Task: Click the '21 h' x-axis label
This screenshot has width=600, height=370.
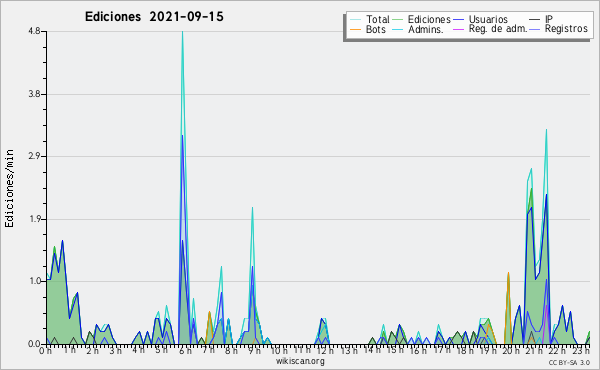Action: click(534, 350)
